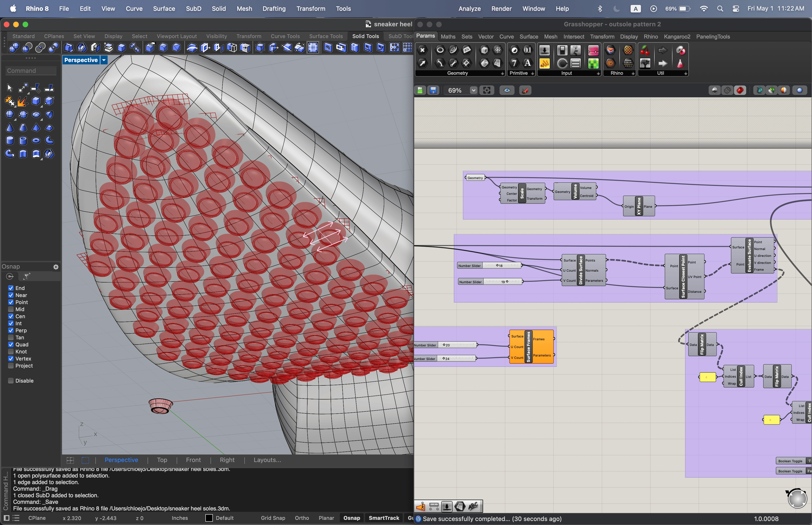The height and width of the screenshot is (525, 812).
Task: Select the Cylinder solid tool
Action: [x=10, y=141]
